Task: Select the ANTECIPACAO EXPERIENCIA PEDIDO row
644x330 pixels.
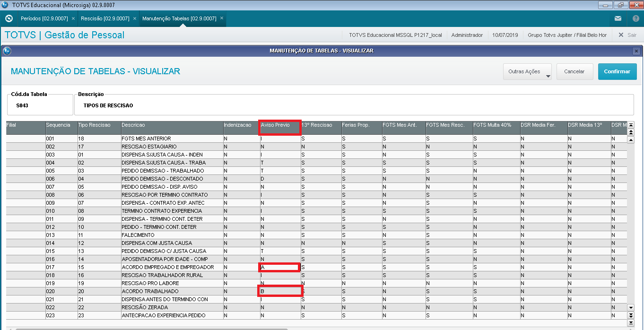Action: click(316, 315)
